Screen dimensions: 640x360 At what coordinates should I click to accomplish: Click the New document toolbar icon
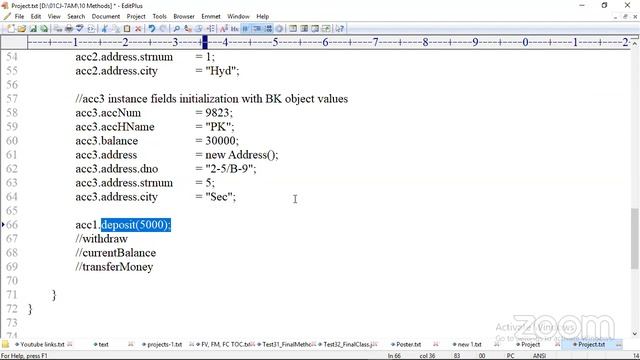click(11, 29)
